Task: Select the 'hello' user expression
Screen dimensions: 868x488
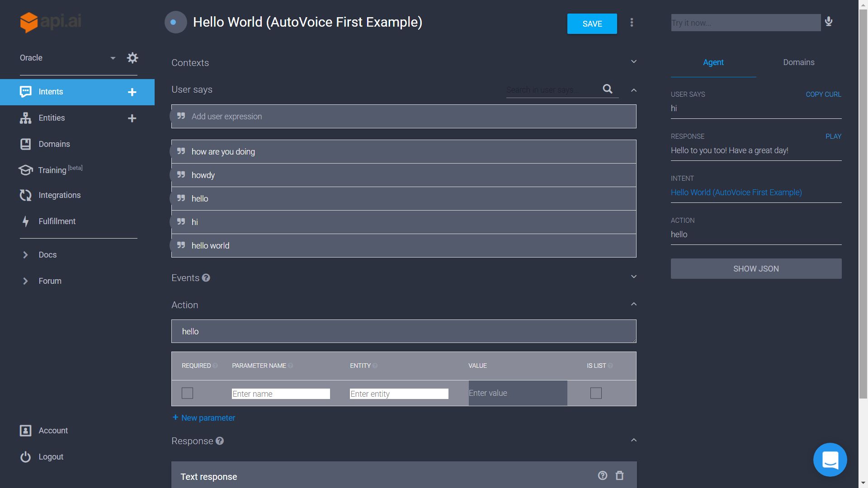Action: [x=404, y=199]
